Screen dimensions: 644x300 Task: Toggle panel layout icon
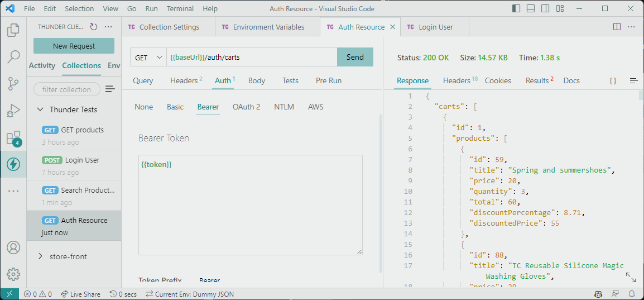tap(531, 8)
